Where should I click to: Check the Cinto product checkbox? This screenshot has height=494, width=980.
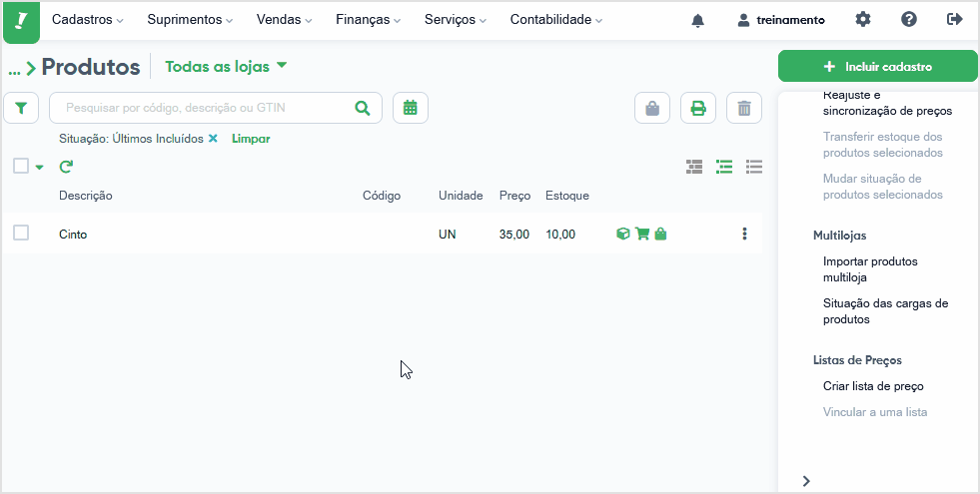(x=21, y=233)
